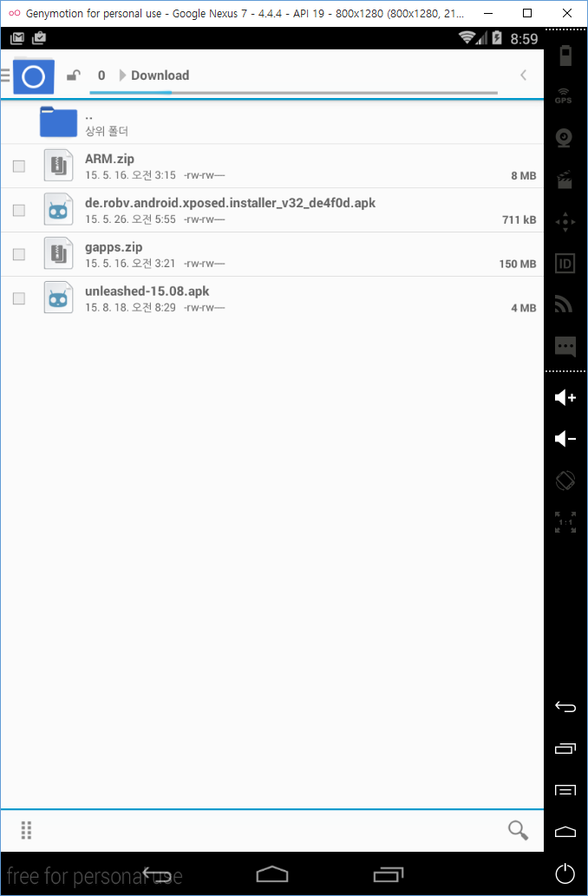This screenshot has height=896, width=588.
Task: Open the parent folder icon
Action: [58, 121]
